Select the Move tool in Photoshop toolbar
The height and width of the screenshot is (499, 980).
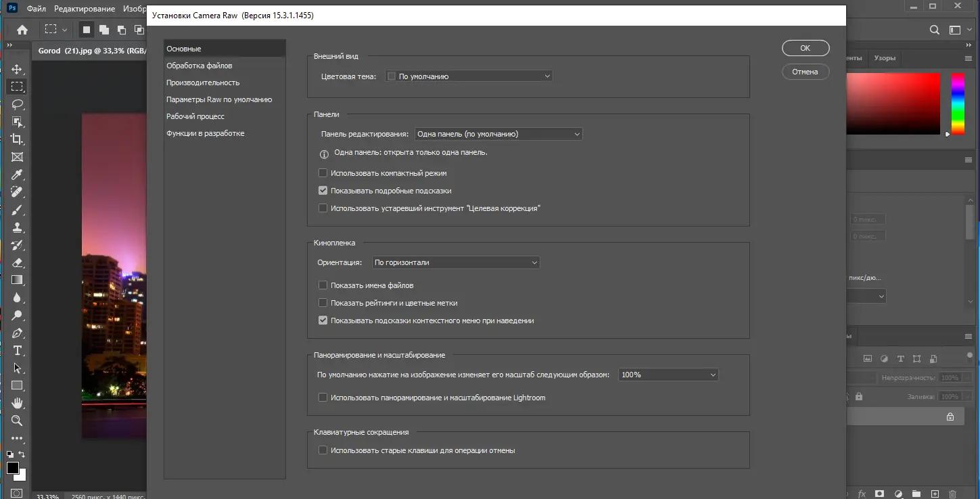17,69
